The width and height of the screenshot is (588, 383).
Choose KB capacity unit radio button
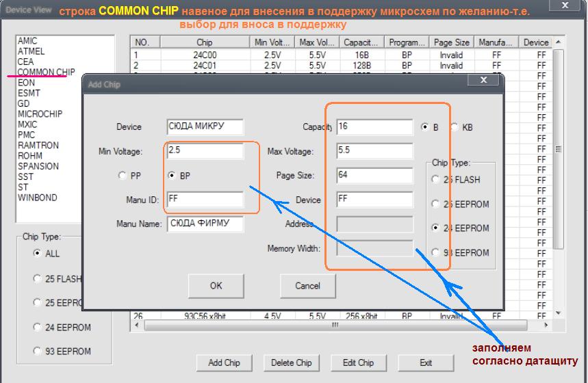455,127
